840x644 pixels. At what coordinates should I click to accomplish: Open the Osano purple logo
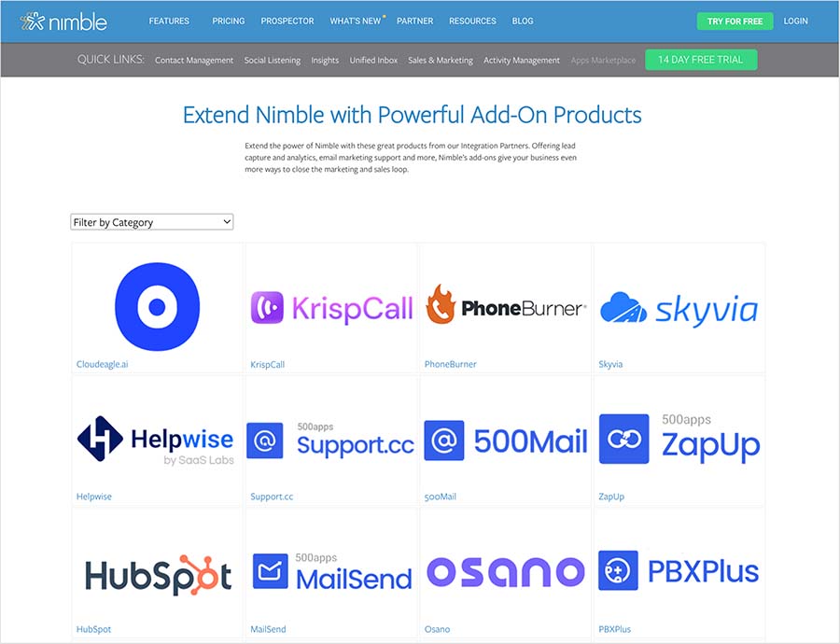(506, 572)
